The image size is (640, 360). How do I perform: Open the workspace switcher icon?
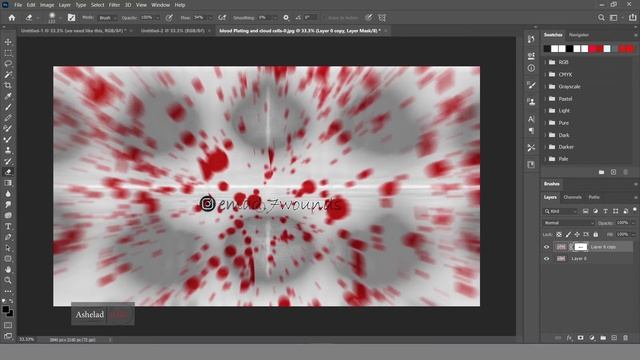point(614,18)
